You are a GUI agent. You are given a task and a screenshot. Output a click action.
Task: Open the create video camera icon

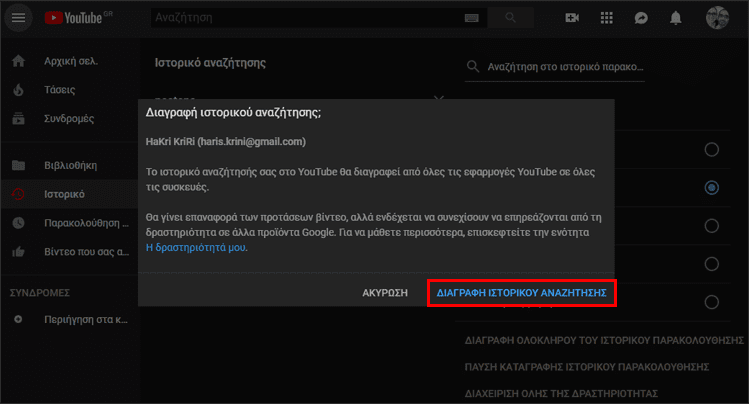click(572, 18)
